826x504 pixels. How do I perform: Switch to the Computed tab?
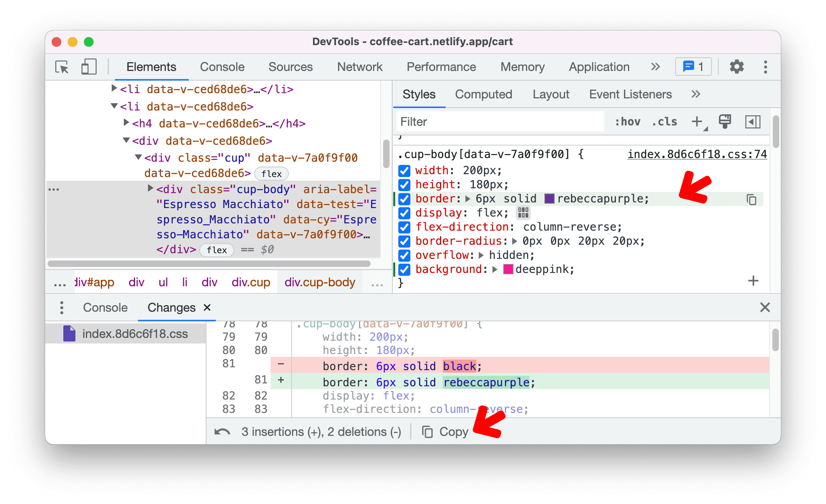pyautogui.click(x=485, y=94)
